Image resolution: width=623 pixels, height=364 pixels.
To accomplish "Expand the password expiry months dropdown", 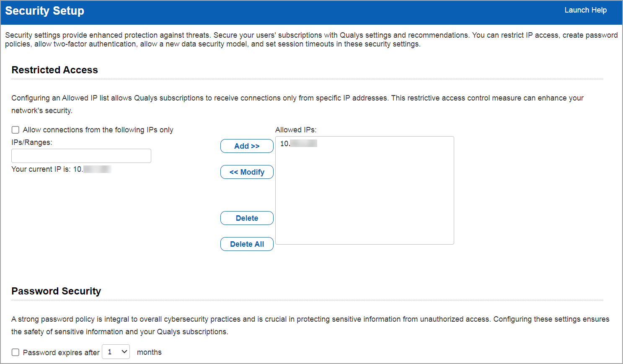I will [116, 352].
